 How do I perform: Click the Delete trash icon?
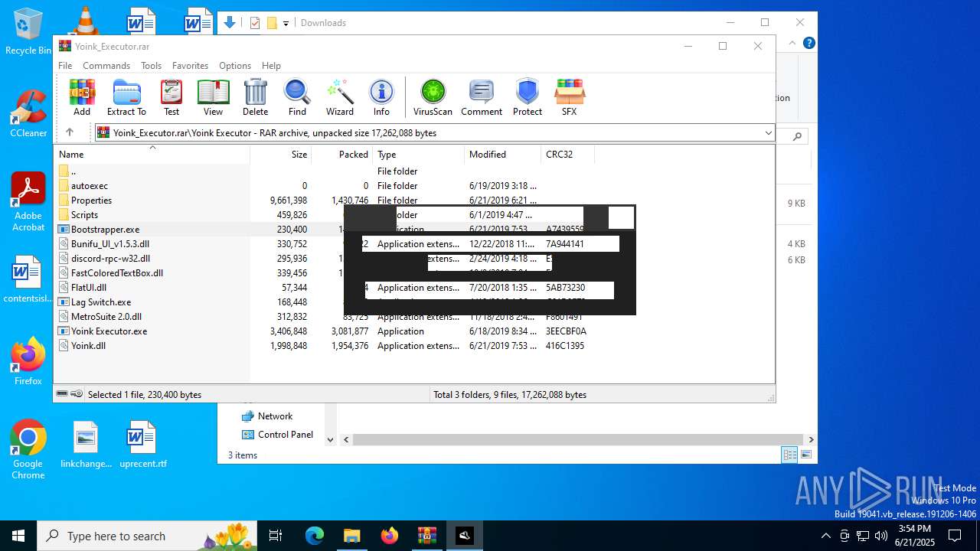point(255,97)
